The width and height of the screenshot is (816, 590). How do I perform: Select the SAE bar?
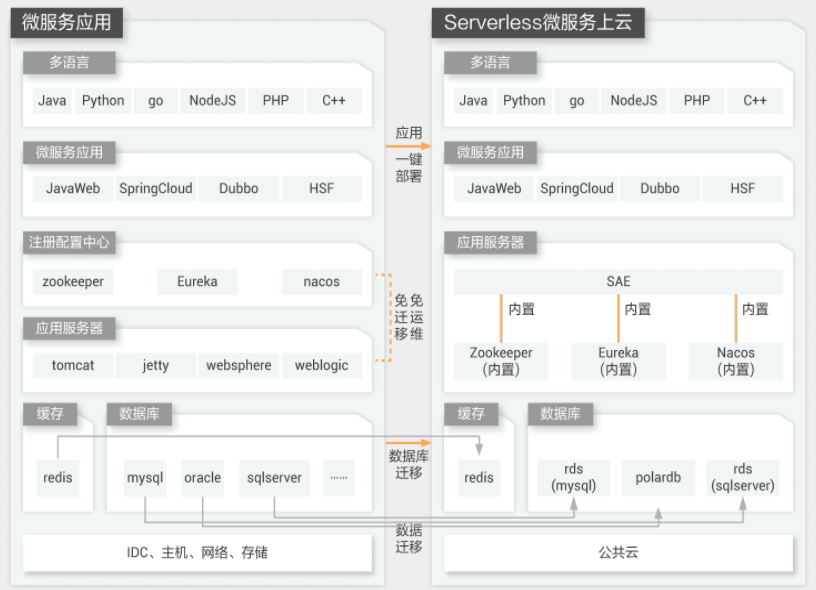point(618,281)
